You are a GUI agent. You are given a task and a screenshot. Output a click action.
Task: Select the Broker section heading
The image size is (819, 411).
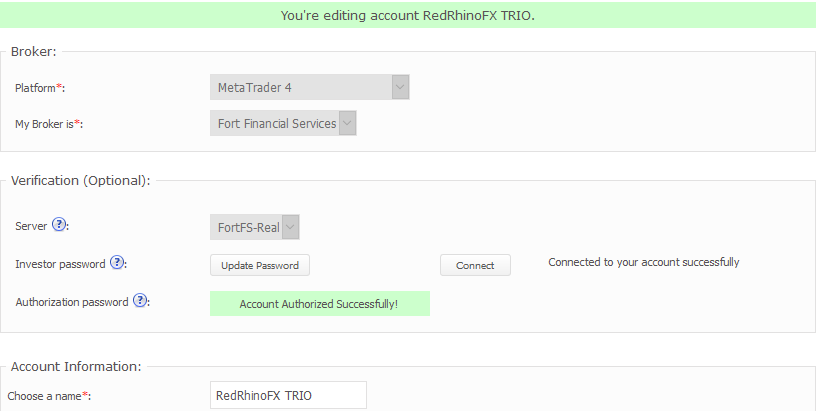[x=34, y=51]
